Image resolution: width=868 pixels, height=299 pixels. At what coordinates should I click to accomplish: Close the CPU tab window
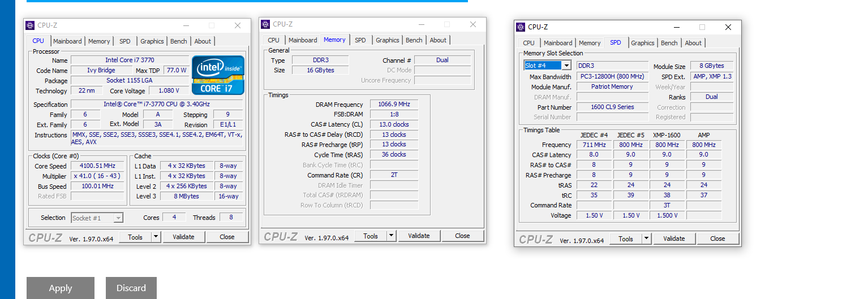coord(238,25)
